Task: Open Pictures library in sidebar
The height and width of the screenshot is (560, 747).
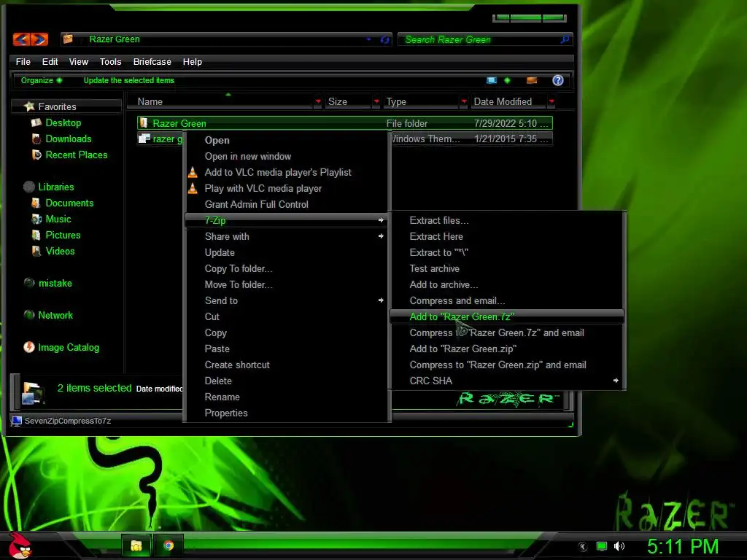Action: point(63,235)
